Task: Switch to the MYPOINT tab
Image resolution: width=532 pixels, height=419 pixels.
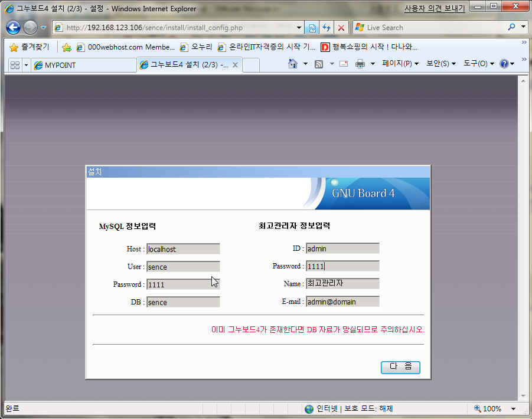Action: (x=84, y=65)
